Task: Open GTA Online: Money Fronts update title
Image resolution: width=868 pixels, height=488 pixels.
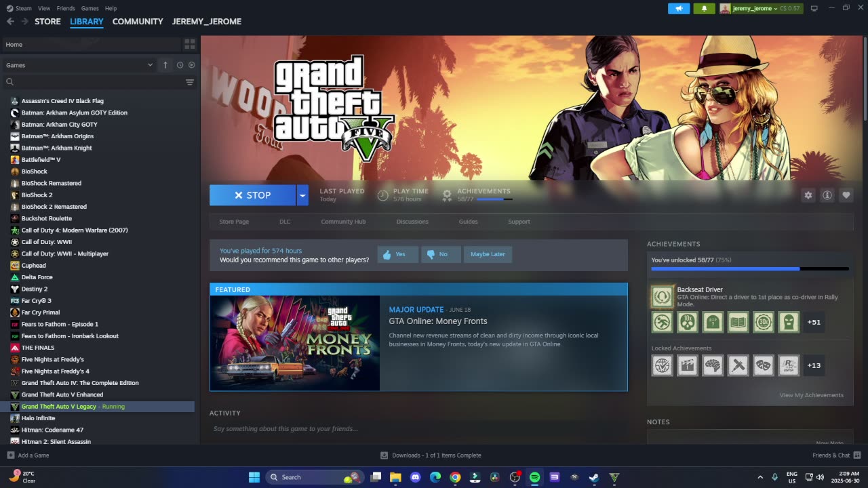Action: coord(438,321)
